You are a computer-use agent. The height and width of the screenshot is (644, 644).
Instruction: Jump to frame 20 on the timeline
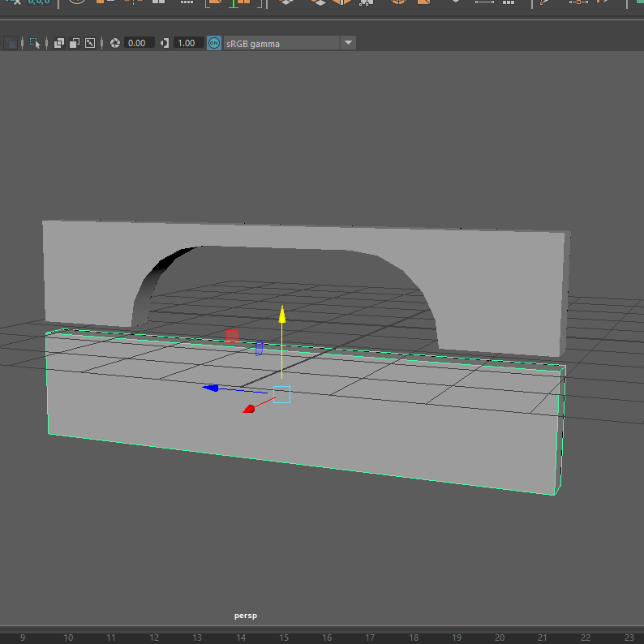(500, 638)
